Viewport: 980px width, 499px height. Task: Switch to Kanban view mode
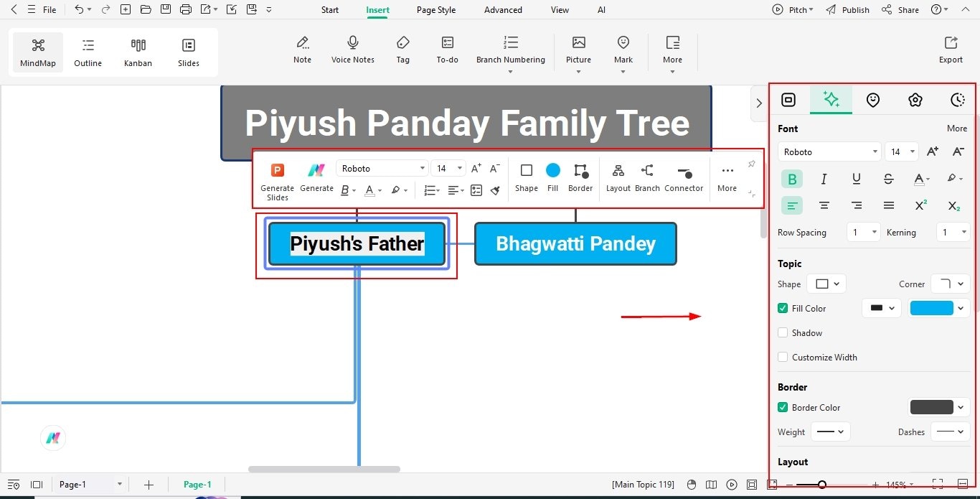tap(138, 52)
